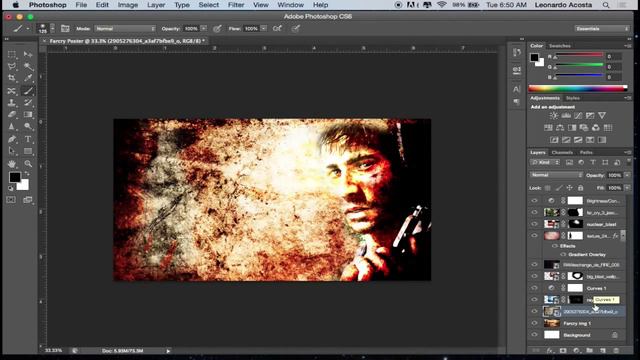Open layer Fill dropdown arrow

[x=627, y=188]
